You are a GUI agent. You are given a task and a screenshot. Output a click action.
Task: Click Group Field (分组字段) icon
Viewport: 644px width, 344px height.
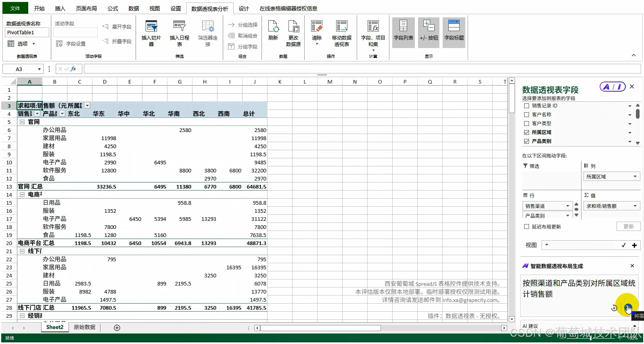[x=231, y=46]
